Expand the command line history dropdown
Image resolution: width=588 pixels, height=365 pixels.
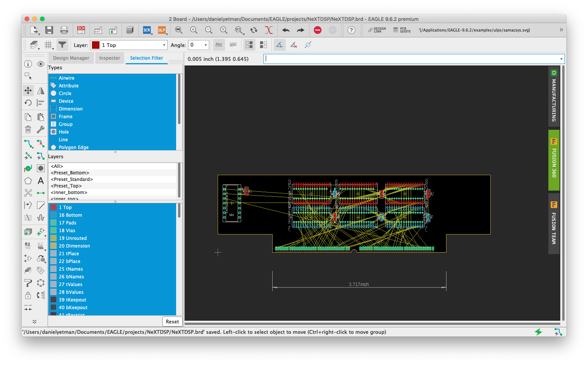click(x=561, y=59)
